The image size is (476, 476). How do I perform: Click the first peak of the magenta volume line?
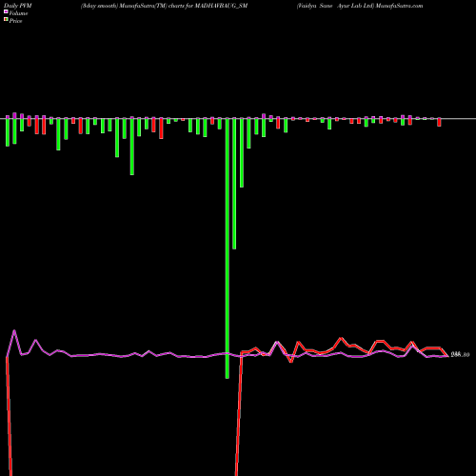click(x=14, y=330)
